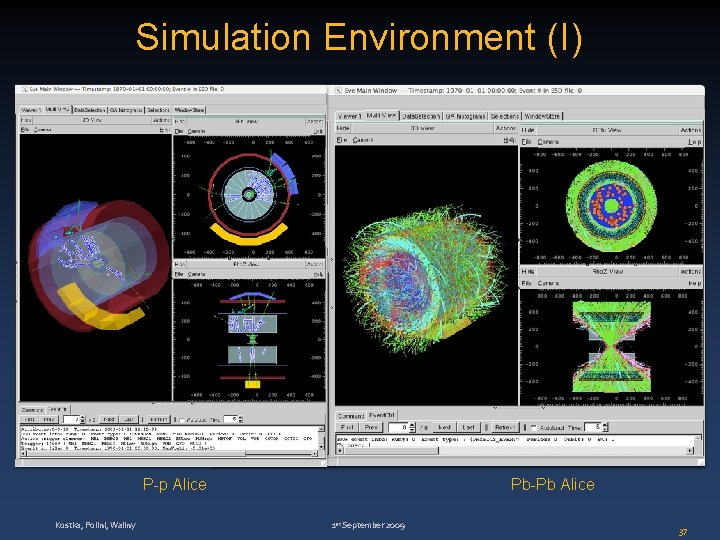Click event number field in Pb-Pb Alice window
The height and width of the screenshot is (540, 720).
click(399, 428)
